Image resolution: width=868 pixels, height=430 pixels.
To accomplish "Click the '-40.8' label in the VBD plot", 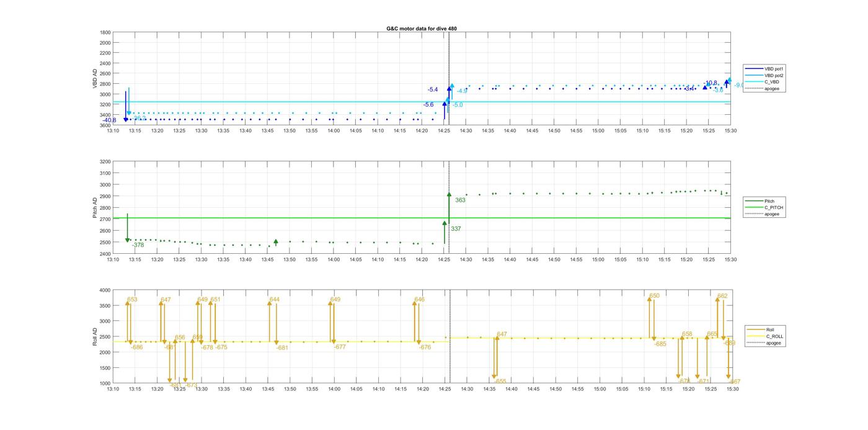I will (109, 120).
